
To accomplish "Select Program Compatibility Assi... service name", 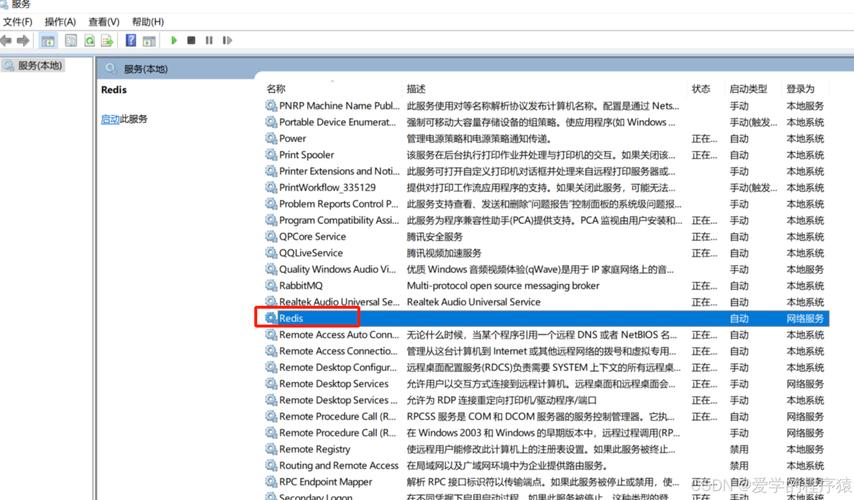I will [339, 220].
